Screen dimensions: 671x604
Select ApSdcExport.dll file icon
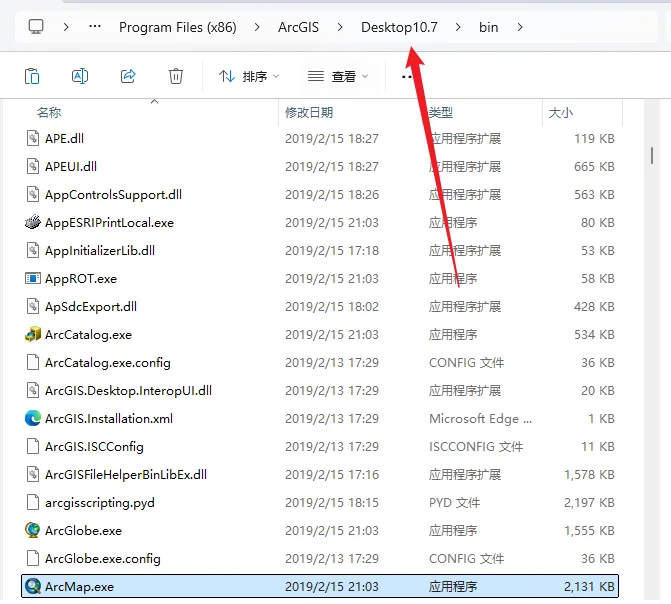33,306
